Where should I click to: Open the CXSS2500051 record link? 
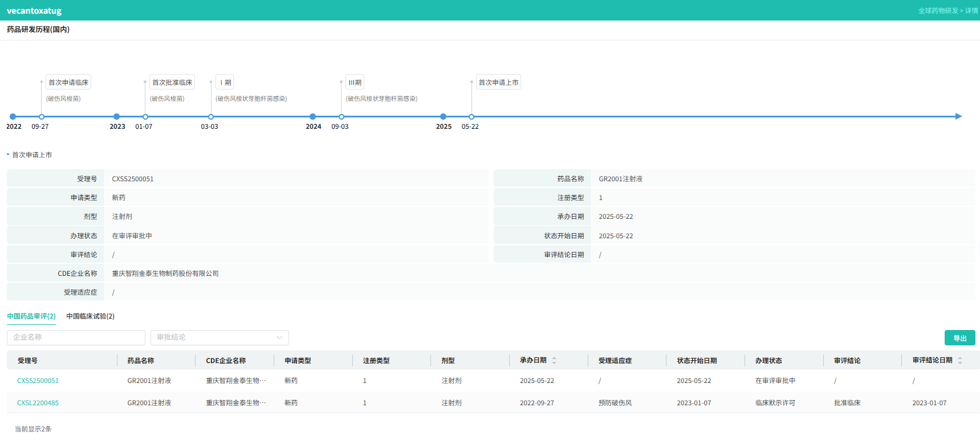(x=38, y=381)
